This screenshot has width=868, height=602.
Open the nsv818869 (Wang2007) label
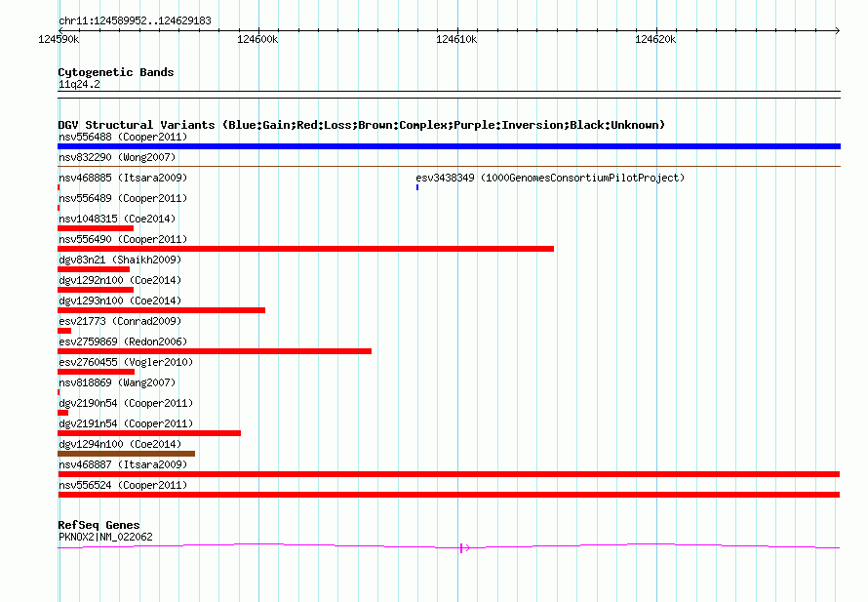click(117, 382)
